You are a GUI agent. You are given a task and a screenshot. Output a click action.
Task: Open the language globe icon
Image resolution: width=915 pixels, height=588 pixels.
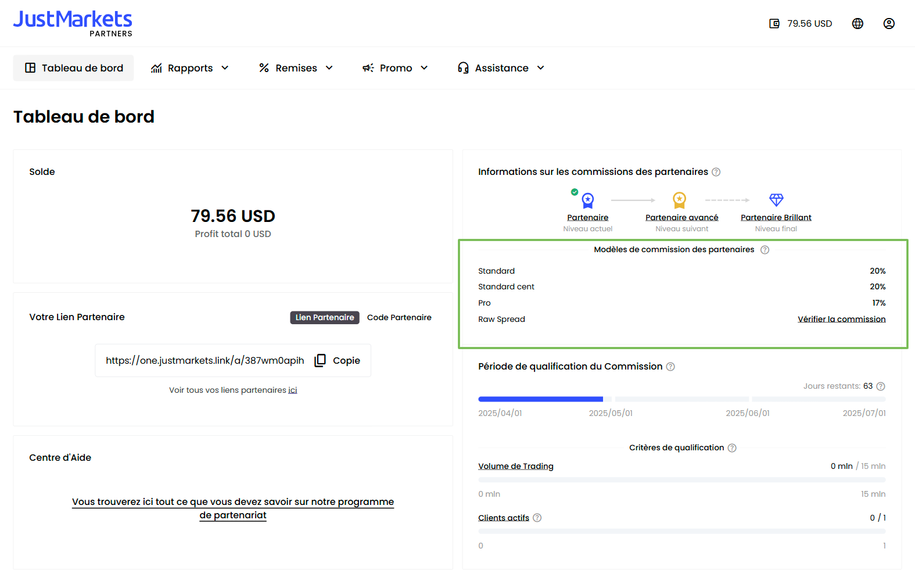point(857,24)
